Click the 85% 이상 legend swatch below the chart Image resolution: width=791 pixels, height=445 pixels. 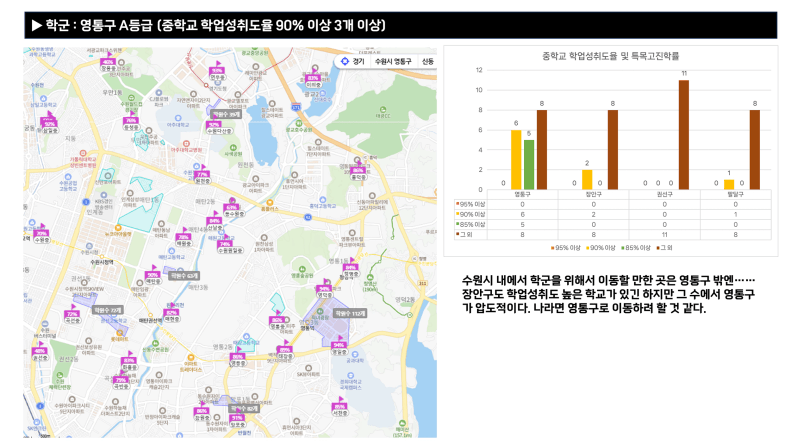pyautogui.click(x=623, y=248)
